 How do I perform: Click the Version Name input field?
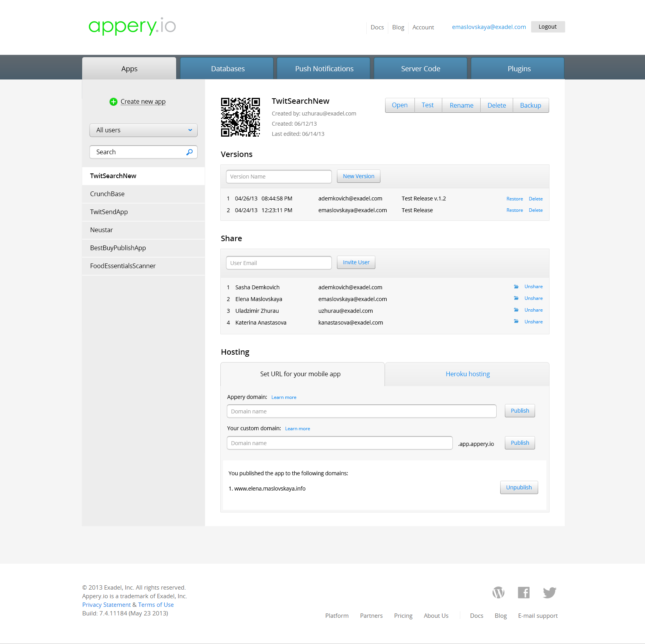279,177
